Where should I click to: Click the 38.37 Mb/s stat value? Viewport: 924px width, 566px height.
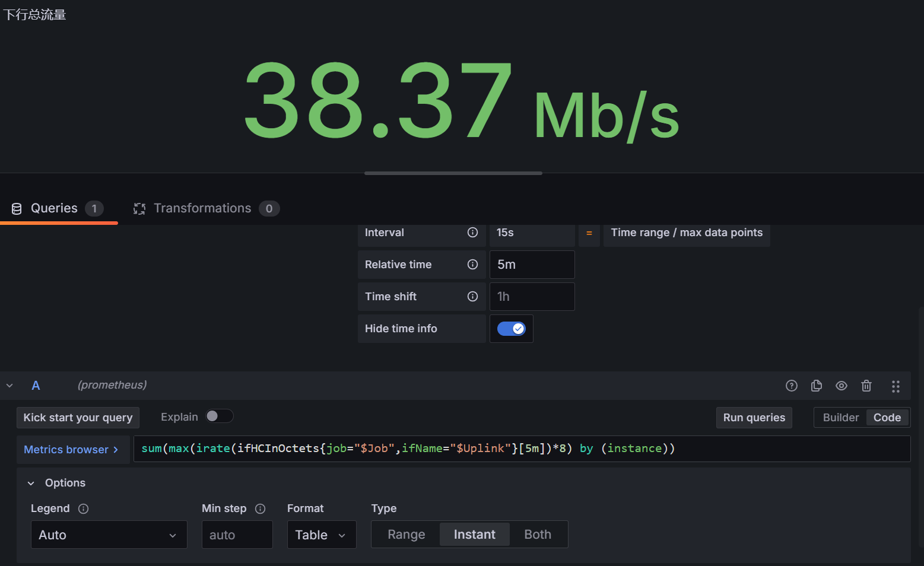coord(462,101)
